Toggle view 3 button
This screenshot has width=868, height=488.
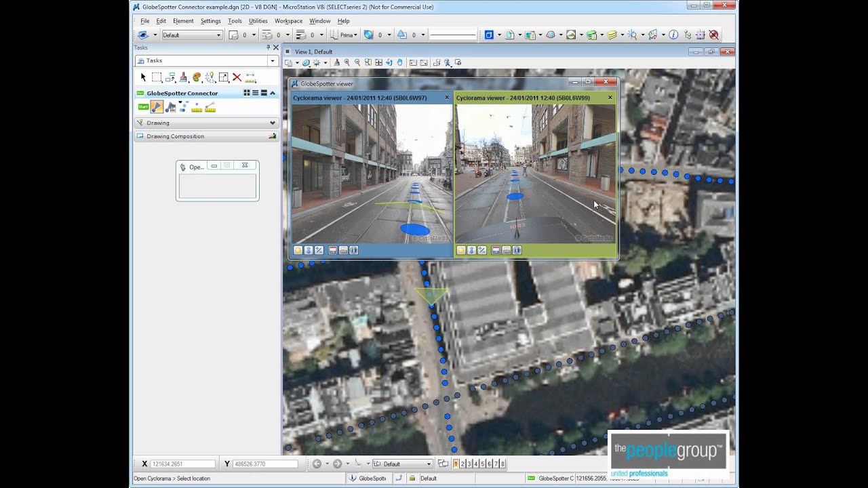469,464
